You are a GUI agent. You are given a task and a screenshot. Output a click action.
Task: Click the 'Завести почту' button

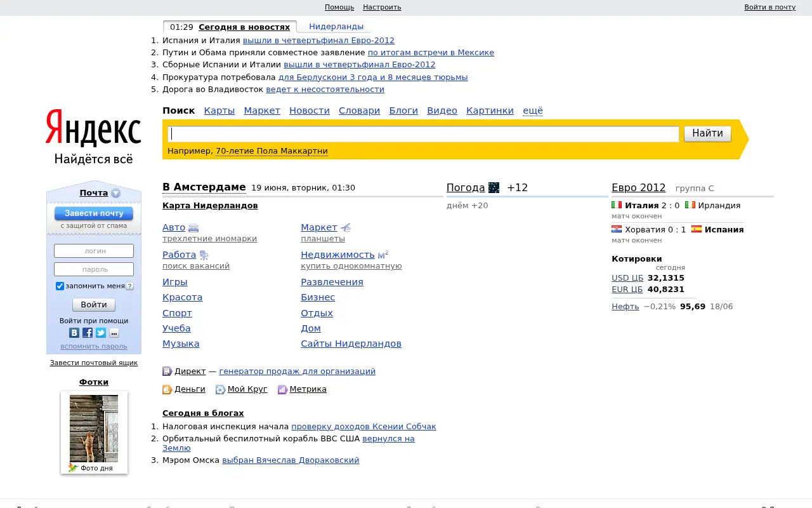click(94, 213)
